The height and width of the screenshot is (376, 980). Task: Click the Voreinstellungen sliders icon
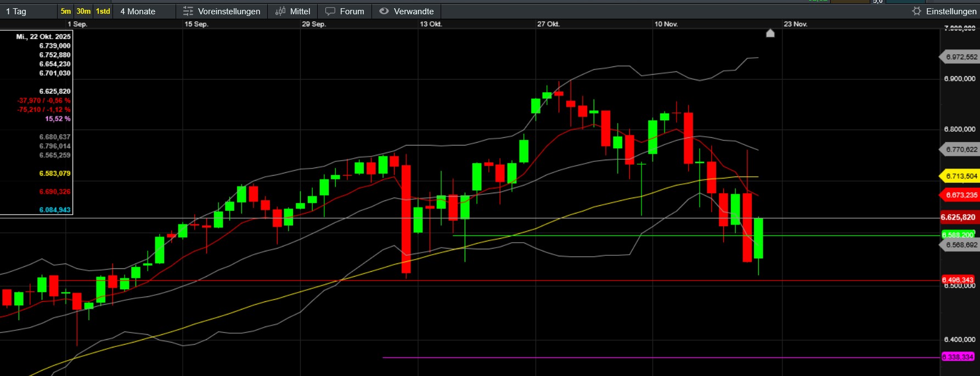tap(188, 12)
